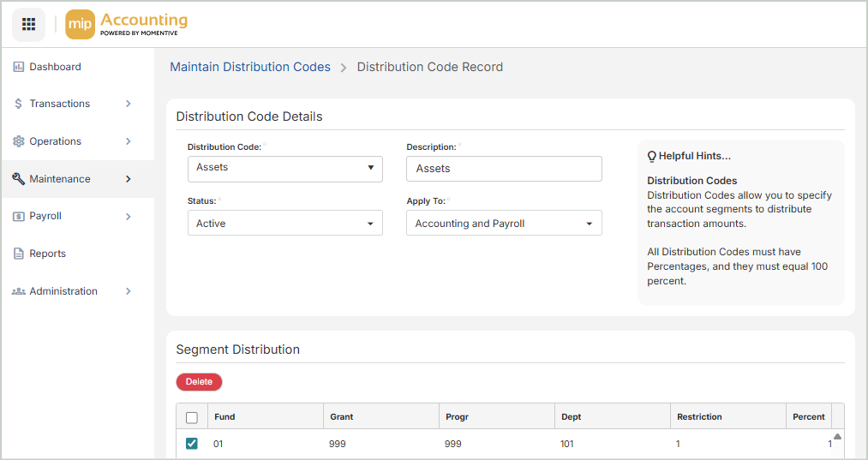Click the red Delete button
Viewport: 868px width, 460px height.
[x=199, y=382]
